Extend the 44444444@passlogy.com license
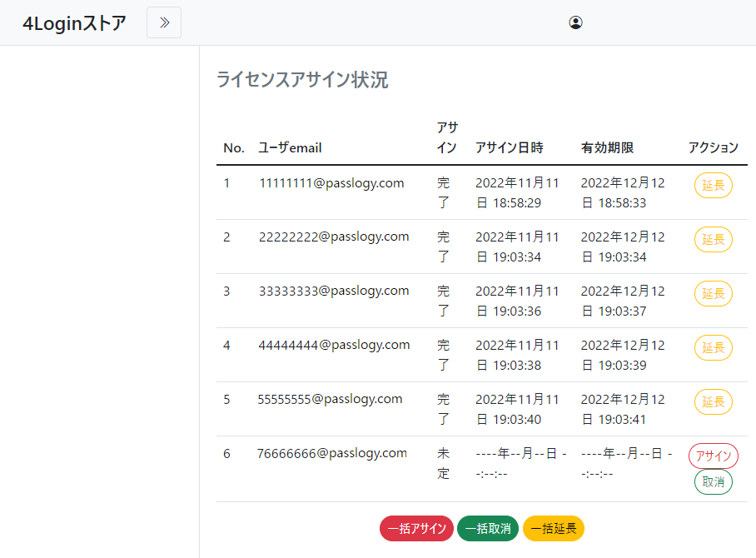The image size is (756, 558). pos(713,347)
